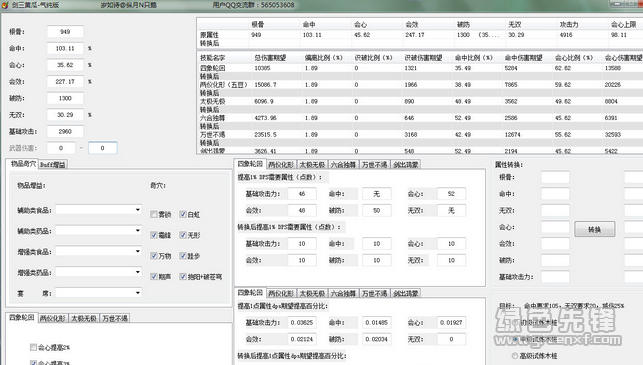The image size is (643, 365).
Task: Click 基础攻击力 field showing 46
Action: click(302, 194)
